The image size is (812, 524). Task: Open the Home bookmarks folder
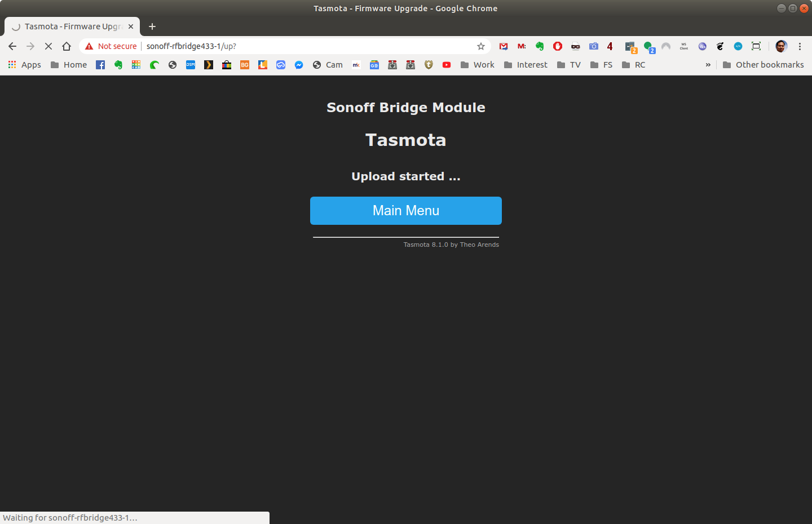pyautogui.click(x=69, y=65)
